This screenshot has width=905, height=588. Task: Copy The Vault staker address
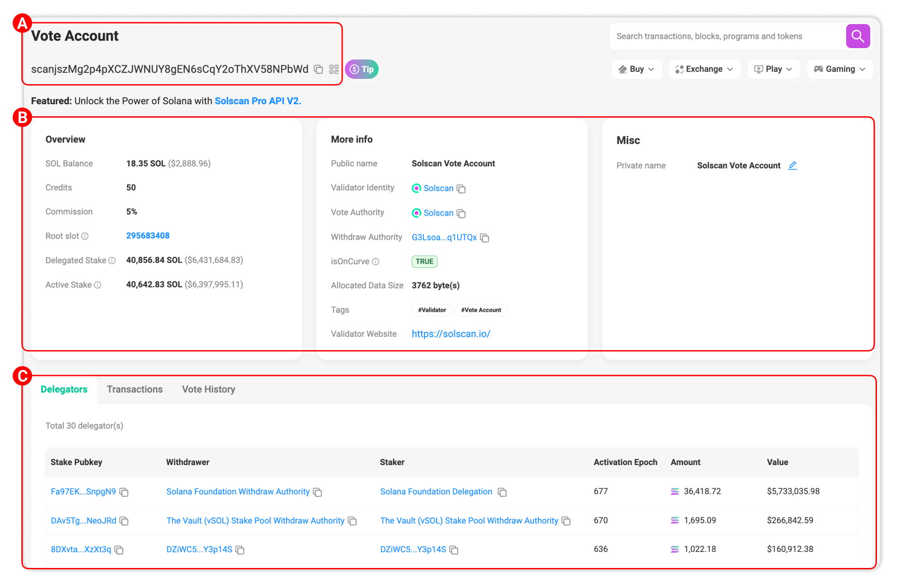coord(566,521)
